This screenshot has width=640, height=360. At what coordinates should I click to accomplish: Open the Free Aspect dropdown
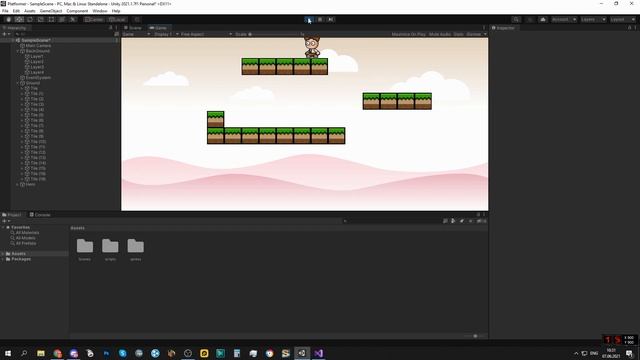[207, 34]
